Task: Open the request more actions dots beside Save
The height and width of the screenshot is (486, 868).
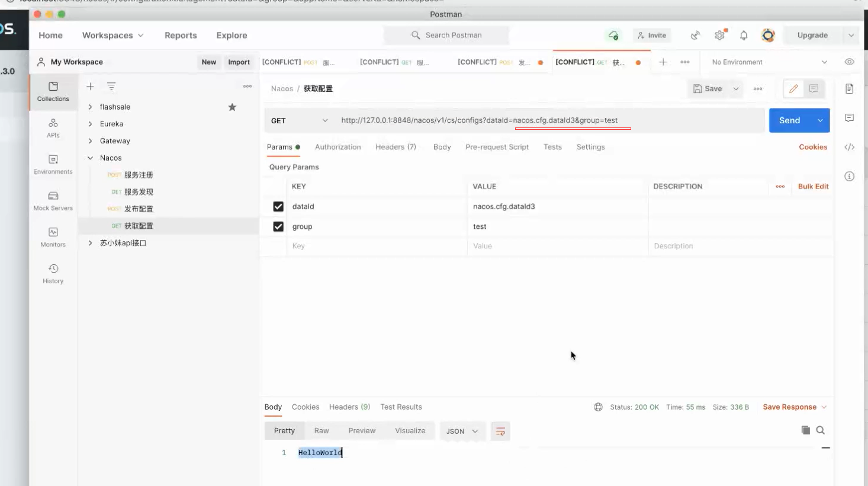Action: 758,89
